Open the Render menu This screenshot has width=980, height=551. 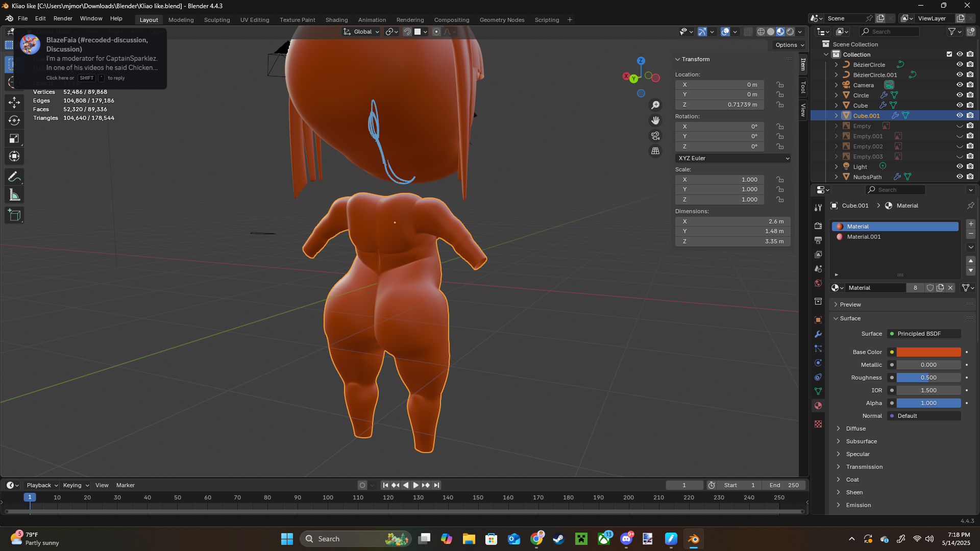click(x=63, y=18)
